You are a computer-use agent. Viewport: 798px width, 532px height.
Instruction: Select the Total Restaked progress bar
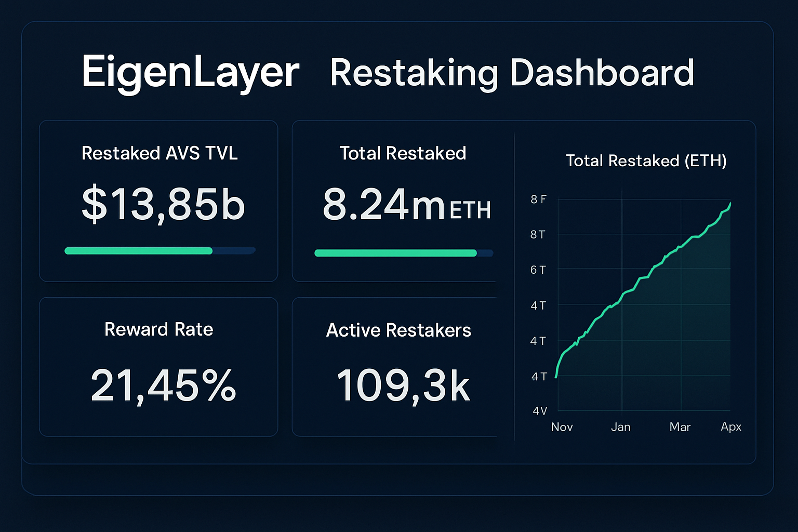396,253
